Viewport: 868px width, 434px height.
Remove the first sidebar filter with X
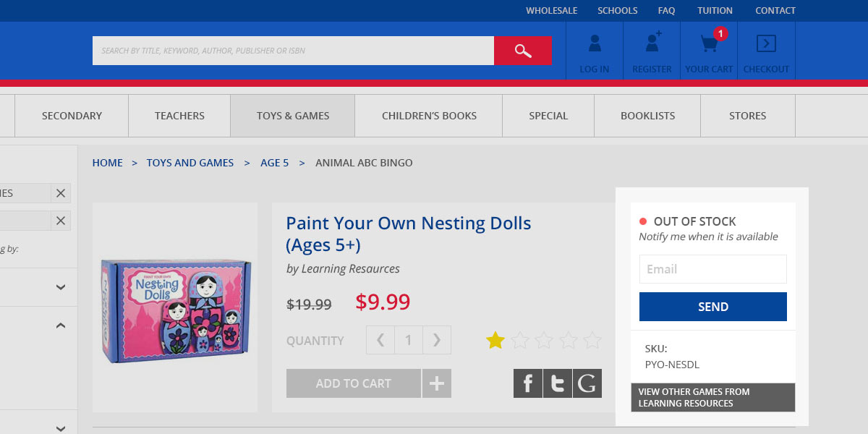pos(61,193)
